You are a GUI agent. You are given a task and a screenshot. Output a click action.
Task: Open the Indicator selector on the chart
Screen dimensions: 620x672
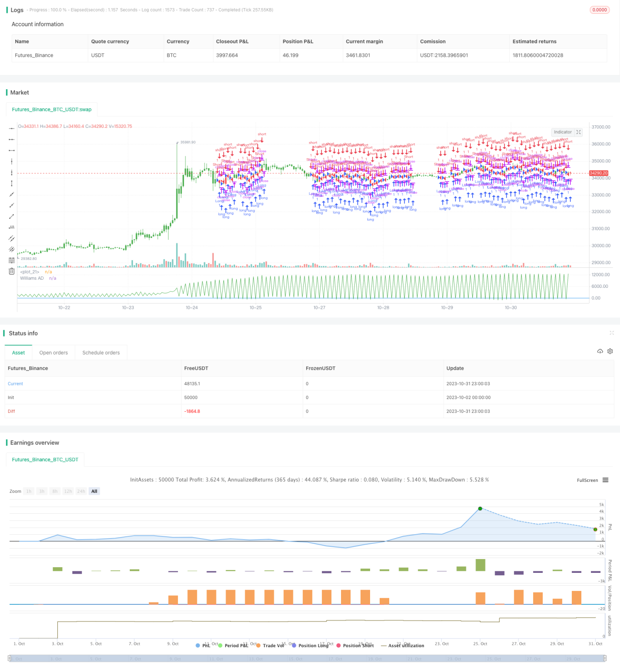563,132
